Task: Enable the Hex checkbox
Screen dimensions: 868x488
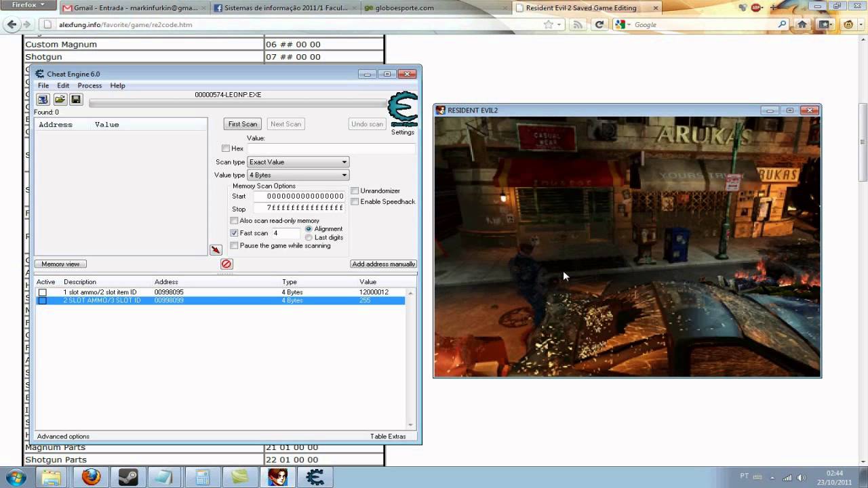Action: click(226, 148)
